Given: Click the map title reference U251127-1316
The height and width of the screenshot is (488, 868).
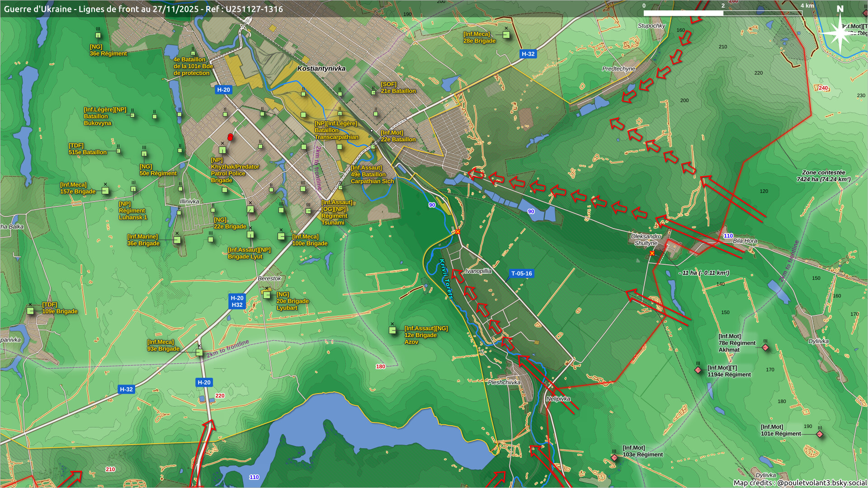Looking at the screenshot, I should pyautogui.click(x=255, y=9).
